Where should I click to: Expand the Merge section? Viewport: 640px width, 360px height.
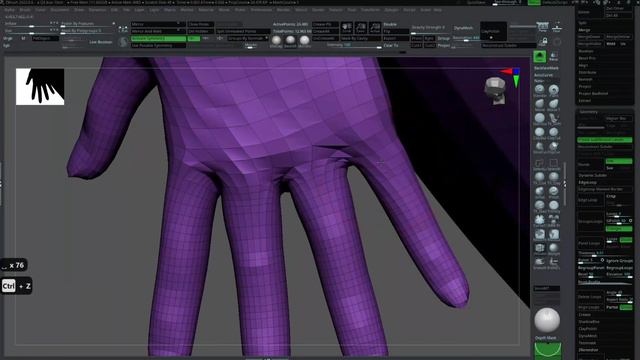(x=584, y=30)
